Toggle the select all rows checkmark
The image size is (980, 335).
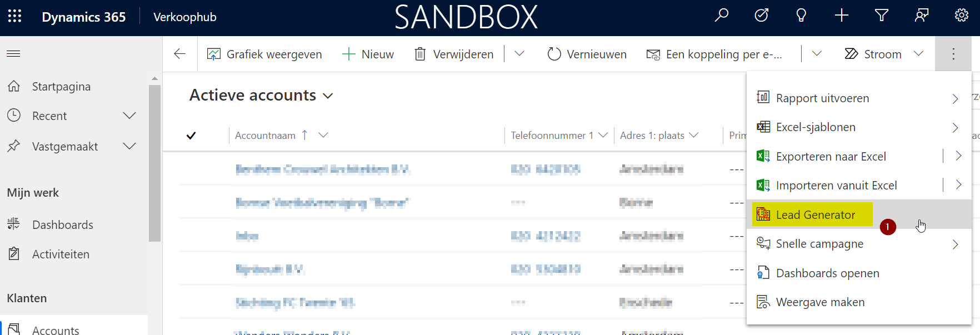(191, 136)
